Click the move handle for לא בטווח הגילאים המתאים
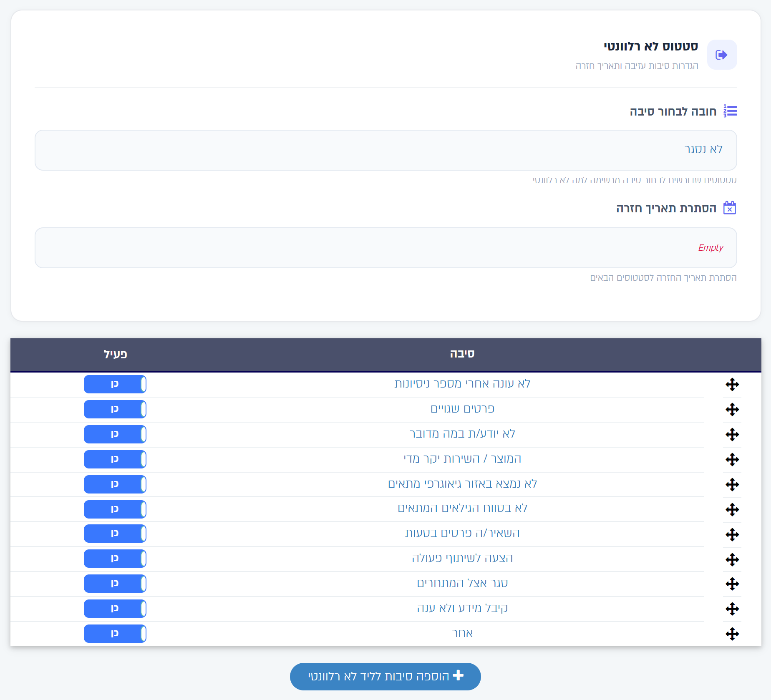771x700 pixels. pos(732,509)
